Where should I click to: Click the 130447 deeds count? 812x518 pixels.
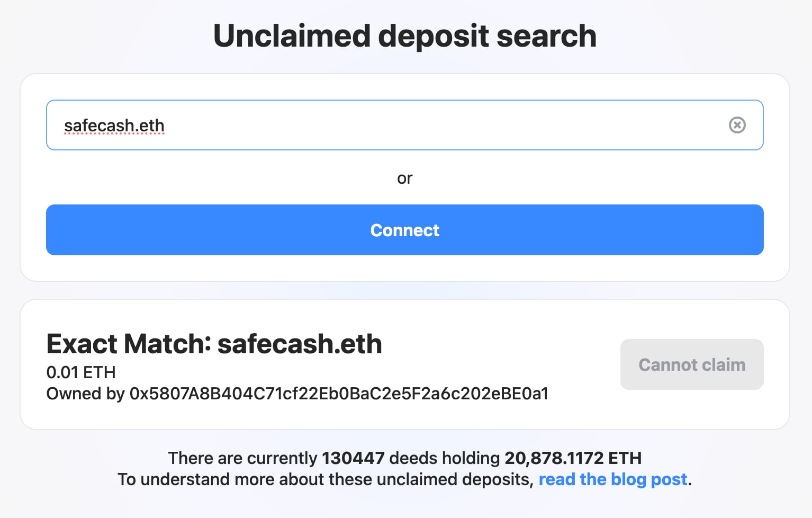tap(353, 458)
